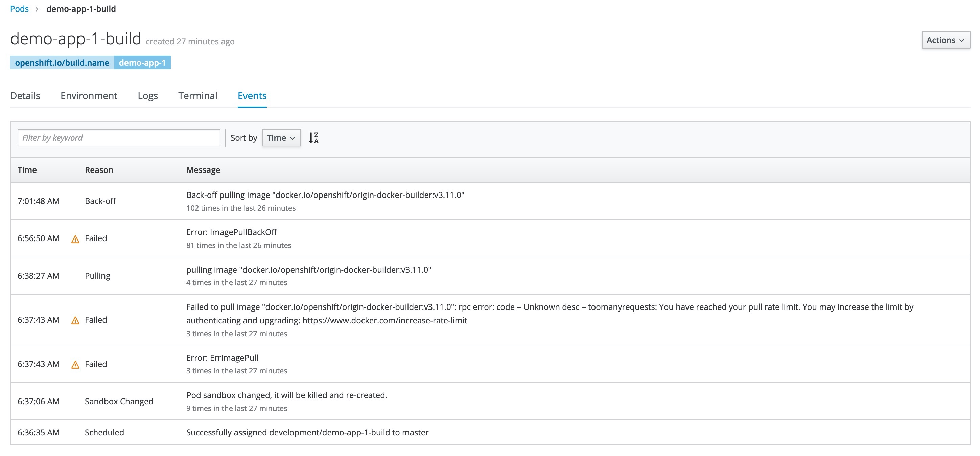Image resolution: width=980 pixels, height=456 pixels.
Task: Click warning icon beside the ImagePullBackOff event
Action: (x=75, y=239)
